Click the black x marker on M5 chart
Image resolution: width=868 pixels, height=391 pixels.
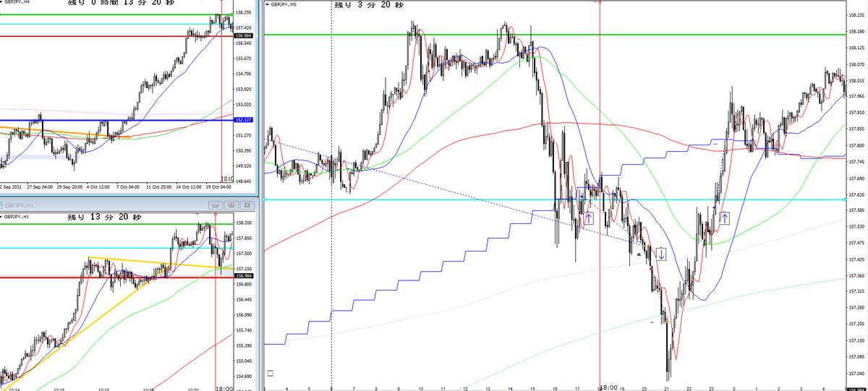(x=639, y=254)
